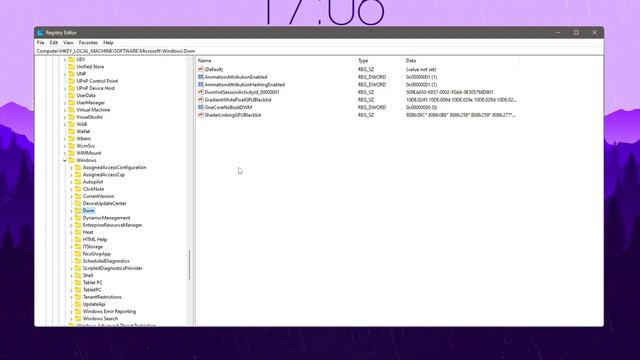This screenshot has height=360, width=640.
Task: Select the WcmSvc key
Action: (86, 146)
